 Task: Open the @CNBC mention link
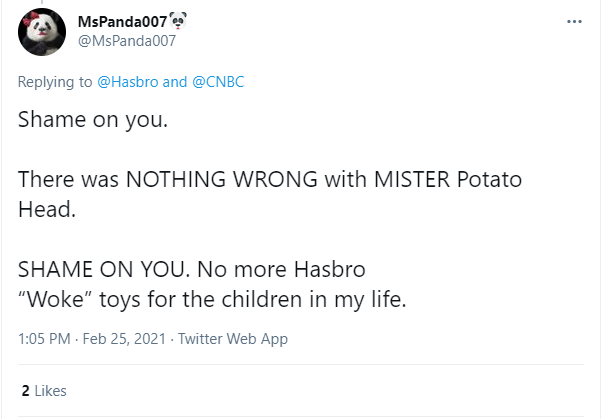click(217, 82)
